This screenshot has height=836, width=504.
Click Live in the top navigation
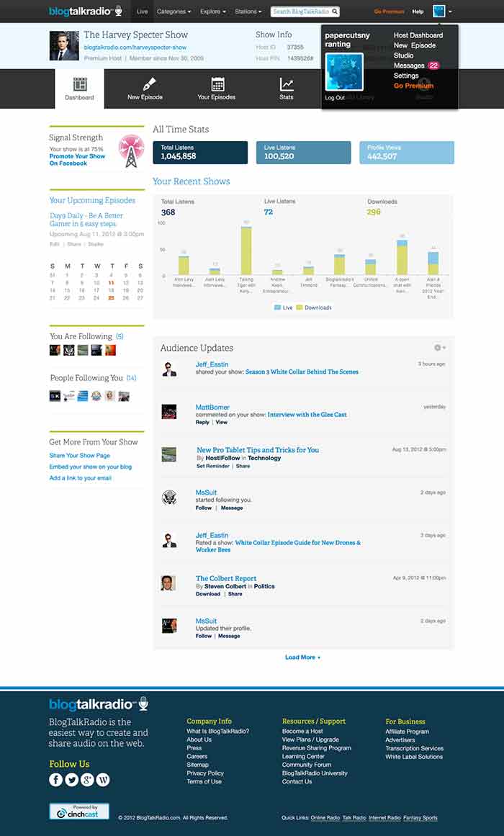click(143, 12)
